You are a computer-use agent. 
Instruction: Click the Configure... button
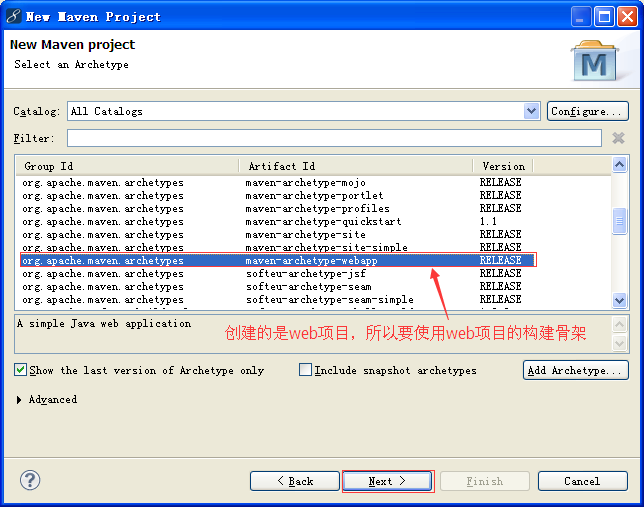coord(587,111)
